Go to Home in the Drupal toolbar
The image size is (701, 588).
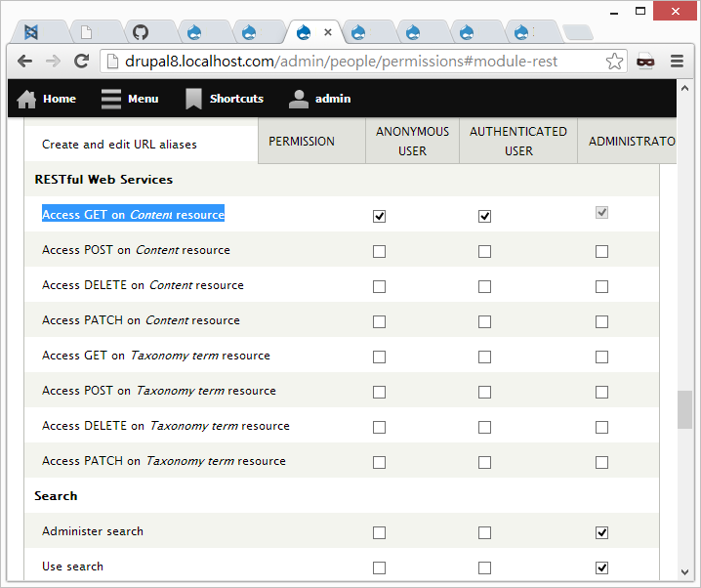pos(47,99)
